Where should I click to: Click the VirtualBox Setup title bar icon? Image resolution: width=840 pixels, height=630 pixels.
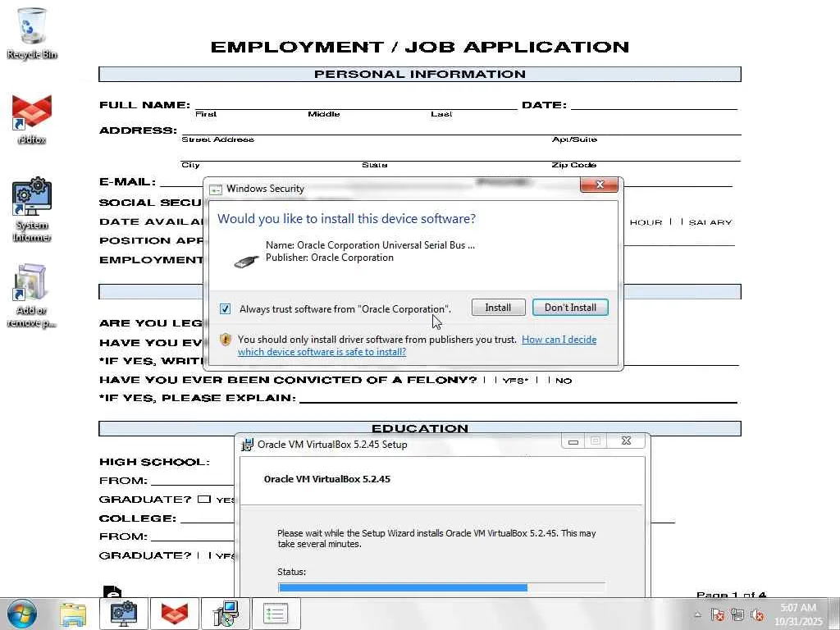(248, 444)
